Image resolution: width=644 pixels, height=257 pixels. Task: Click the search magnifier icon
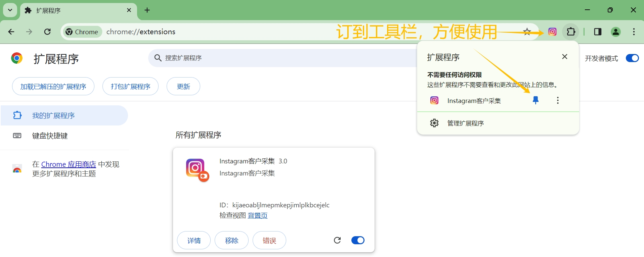click(158, 58)
